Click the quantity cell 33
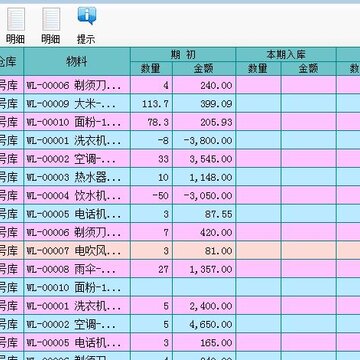Image resolution: width=360 pixels, height=360 pixels. point(151,159)
